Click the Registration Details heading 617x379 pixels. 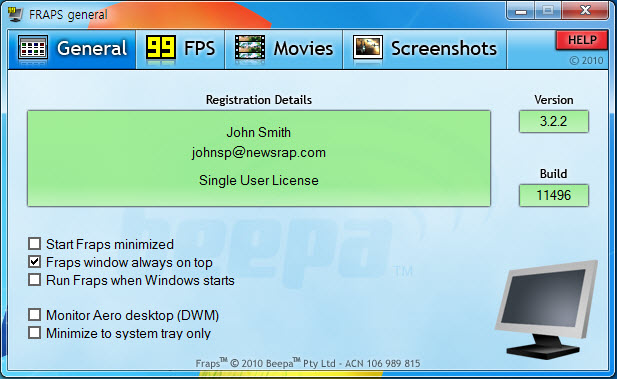coord(259,100)
